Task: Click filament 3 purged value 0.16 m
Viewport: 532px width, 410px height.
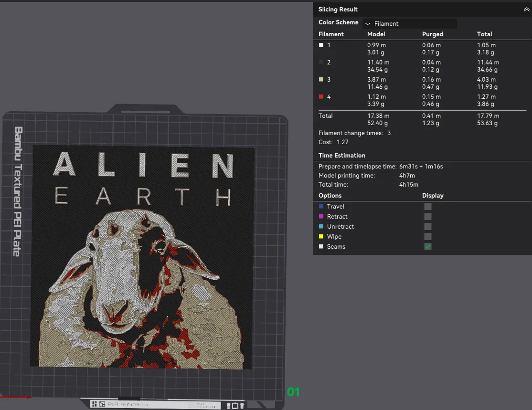Action: (x=431, y=79)
